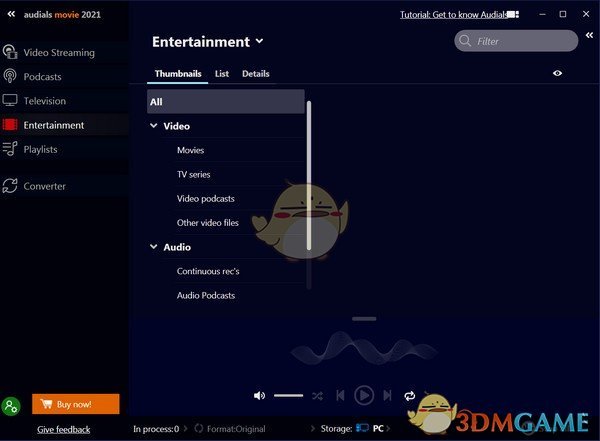Switch to the List tab
The width and height of the screenshot is (600, 441).
[x=222, y=74]
